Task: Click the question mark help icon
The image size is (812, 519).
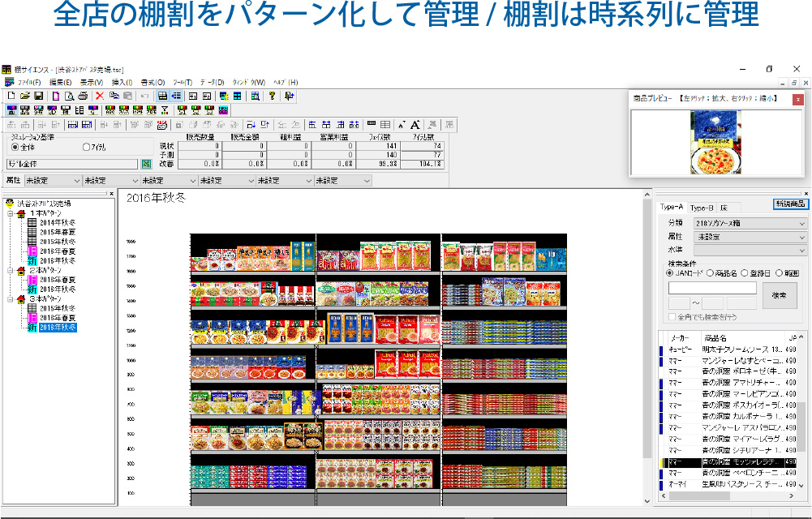Action: (272, 96)
